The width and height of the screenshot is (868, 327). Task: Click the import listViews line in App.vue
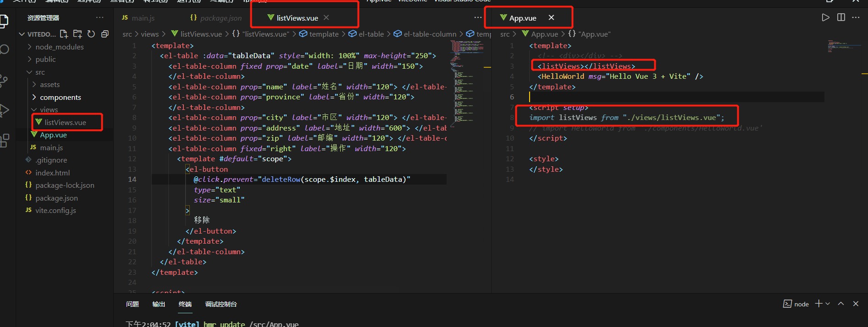click(x=627, y=118)
